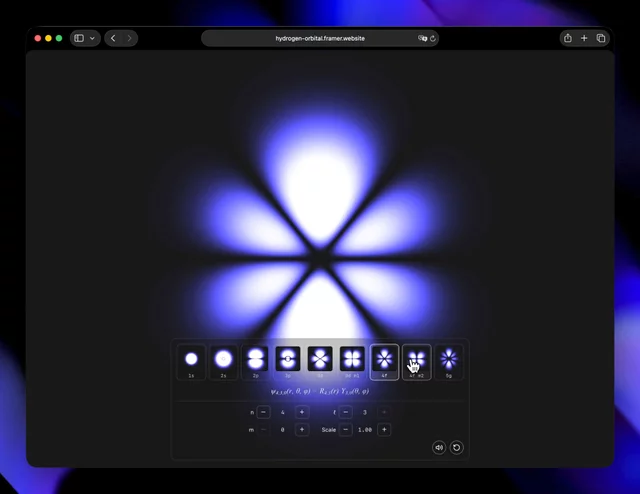Click the m value 0
Viewport: 640px width, 494px height.
click(x=282, y=429)
